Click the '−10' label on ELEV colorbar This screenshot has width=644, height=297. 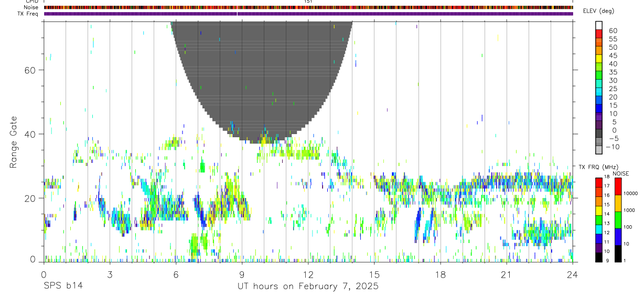click(x=613, y=147)
